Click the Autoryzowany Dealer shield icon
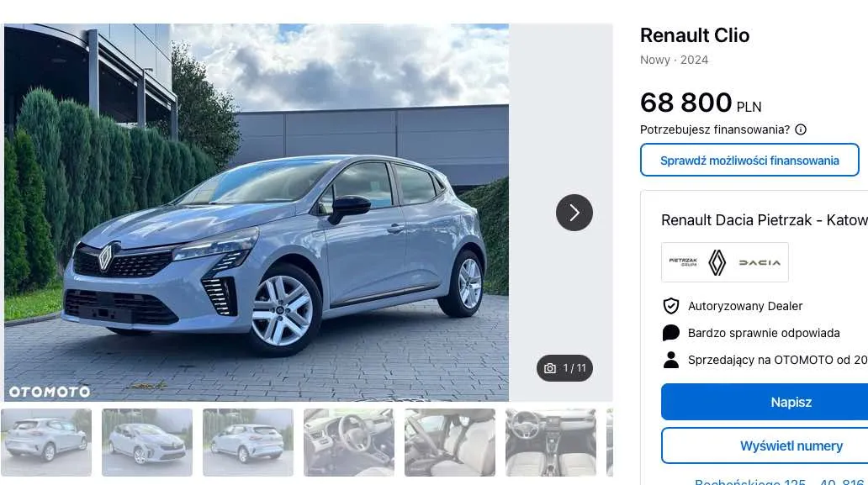 [671, 306]
